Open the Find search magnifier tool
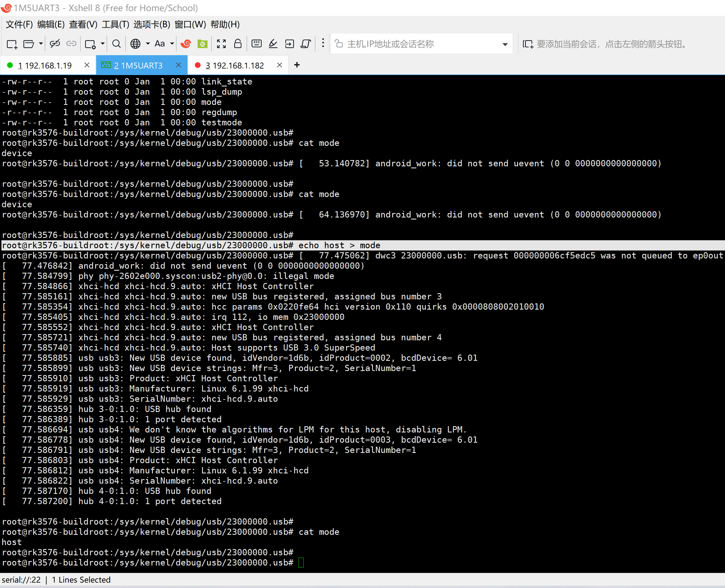The width and height of the screenshot is (725, 588). (x=116, y=44)
